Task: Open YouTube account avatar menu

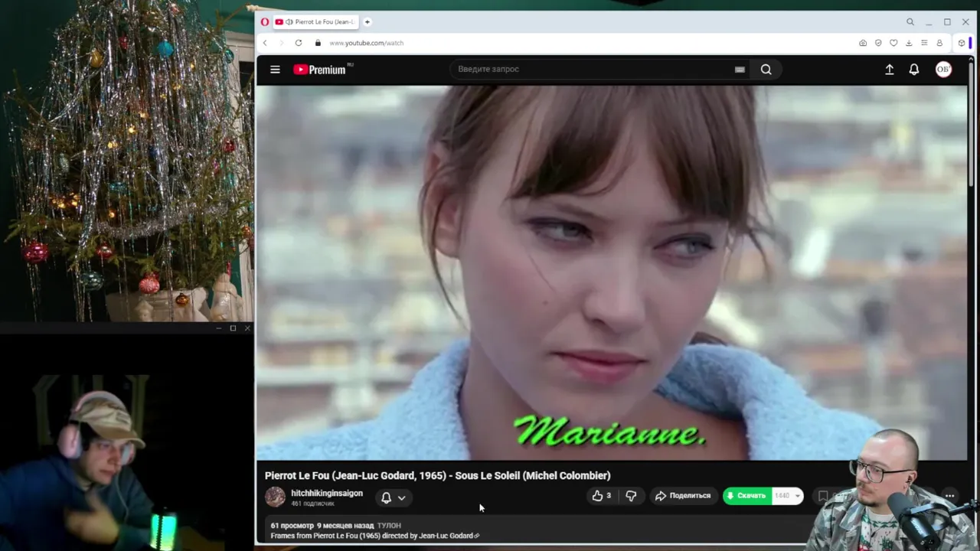Action: pyautogui.click(x=943, y=70)
